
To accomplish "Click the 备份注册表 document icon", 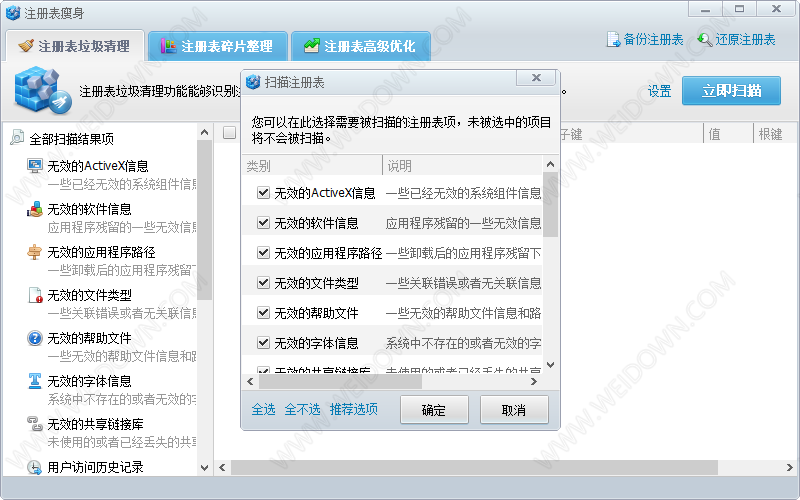I will pyautogui.click(x=613, y=39).
